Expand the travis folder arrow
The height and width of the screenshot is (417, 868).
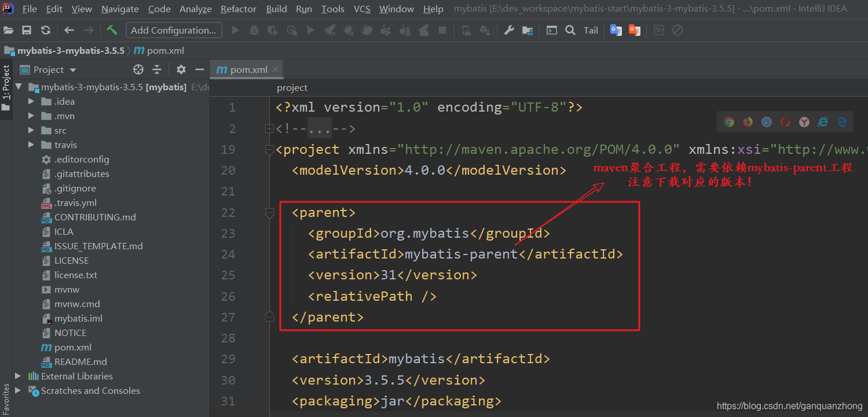click(31, 145)
